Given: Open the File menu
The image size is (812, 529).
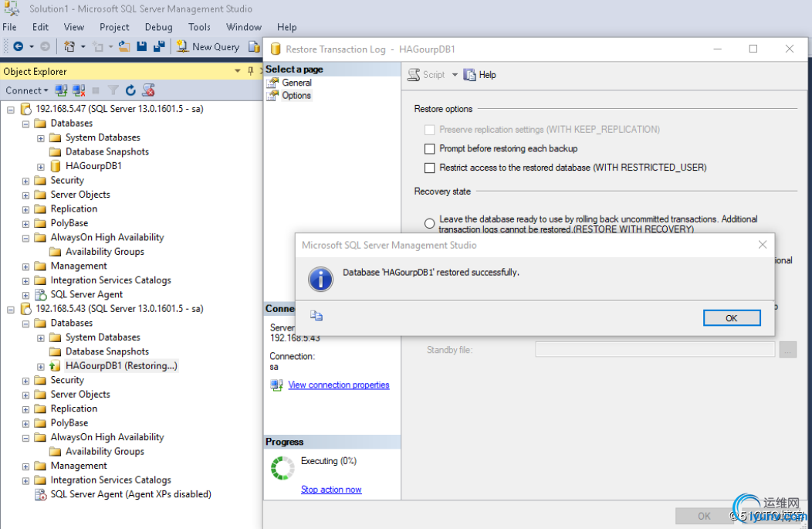Looking at the screenshot, I should pos(9,27).
